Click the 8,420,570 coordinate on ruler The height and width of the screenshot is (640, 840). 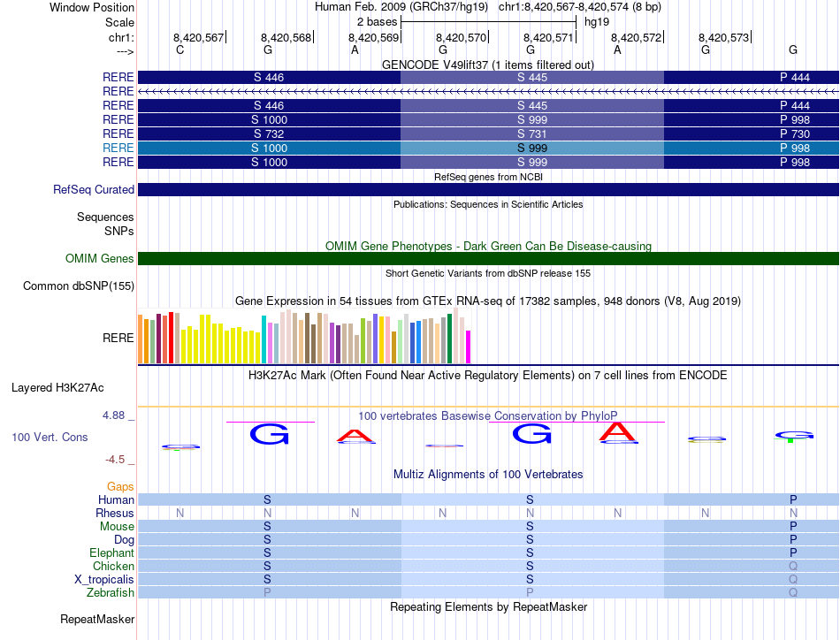coord(461,37)
